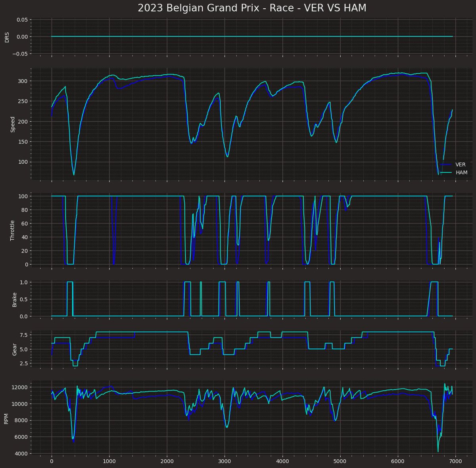476x468 pixels.
Task: Click the 300 tick on the Speed axis
Action: (23, 81)
